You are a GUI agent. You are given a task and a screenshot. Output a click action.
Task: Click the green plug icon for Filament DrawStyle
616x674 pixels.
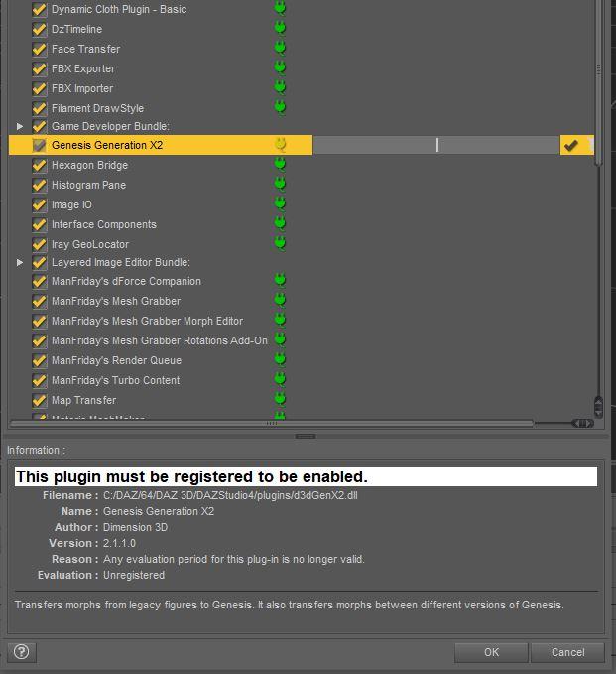tap(280, 107)
